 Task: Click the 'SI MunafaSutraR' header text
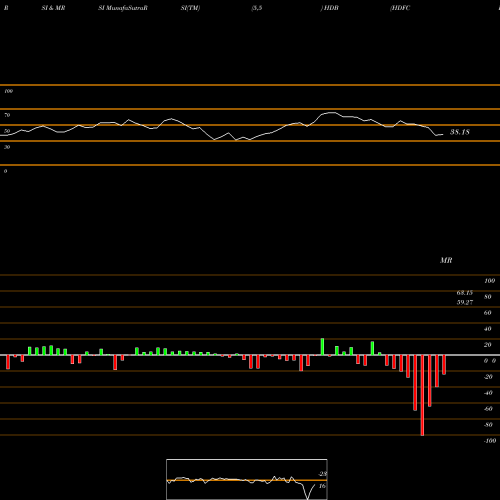[x=123, y=8]
